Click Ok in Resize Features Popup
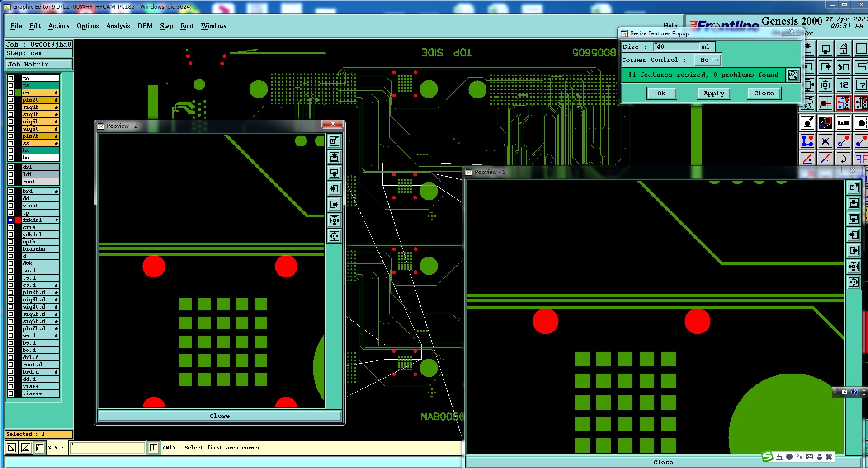The image size is (868, 468). pos(661,93)
